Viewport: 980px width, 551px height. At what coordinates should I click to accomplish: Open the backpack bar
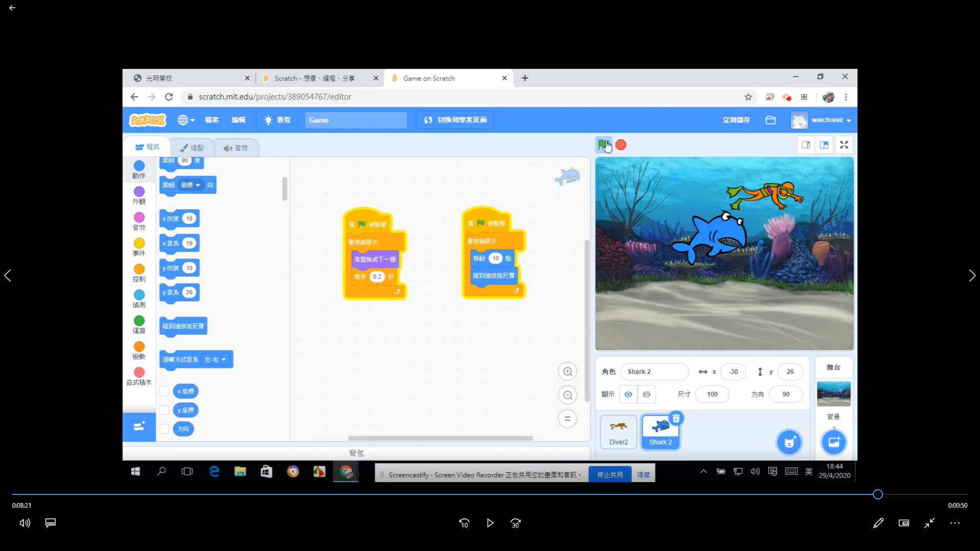click(x=356, y=453)
